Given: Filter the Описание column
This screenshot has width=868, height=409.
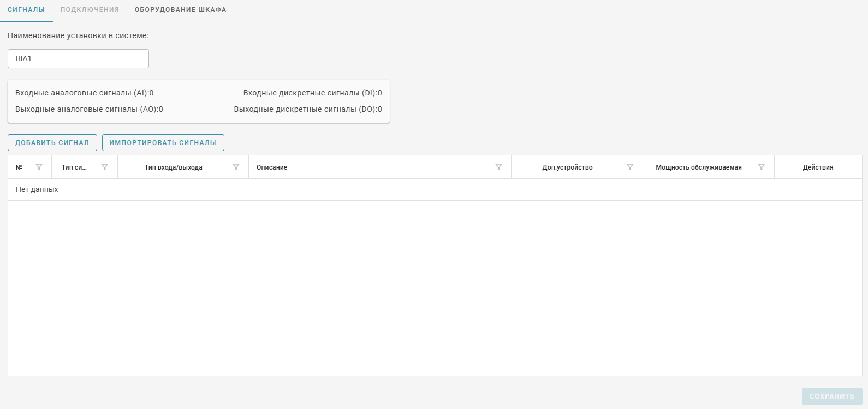Looking at the screenshot, I should [x=498, y=167].
